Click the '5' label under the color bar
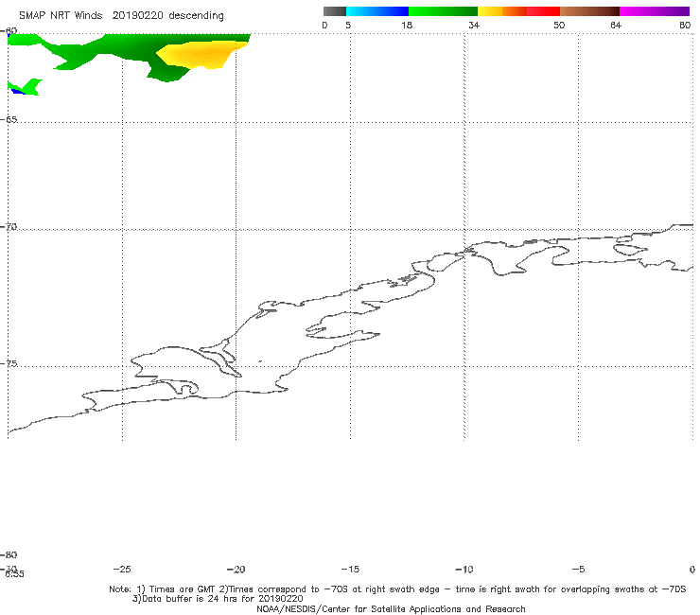 point(348,26)
